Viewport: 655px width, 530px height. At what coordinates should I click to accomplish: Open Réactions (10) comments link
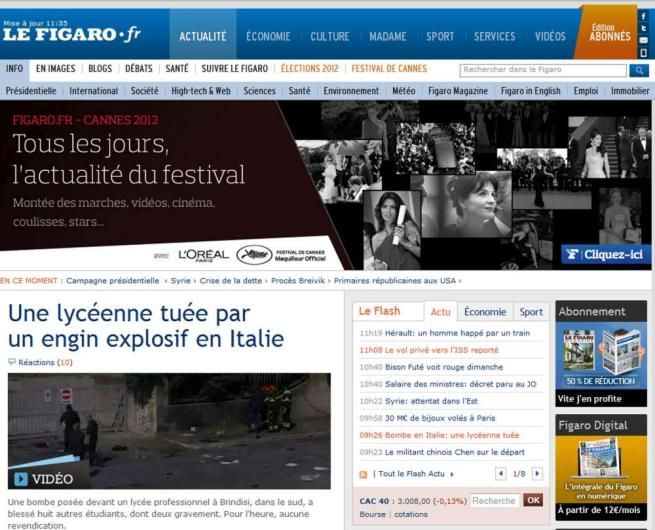tap(45, 362)
